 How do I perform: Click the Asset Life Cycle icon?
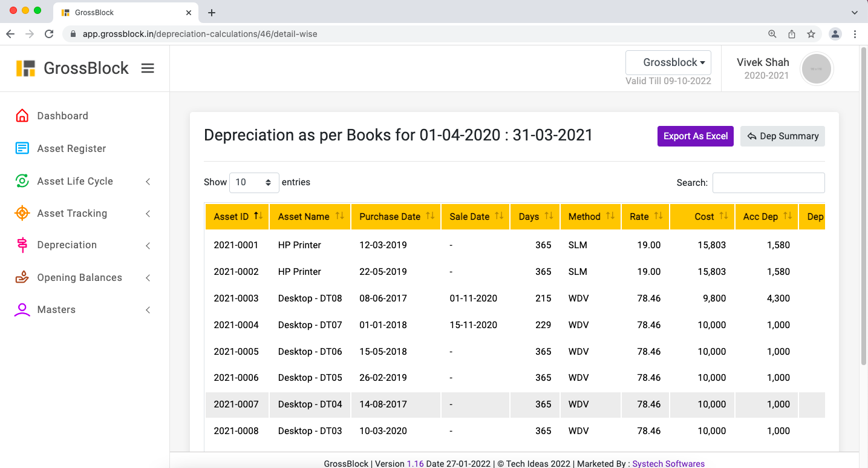point(22,181)
